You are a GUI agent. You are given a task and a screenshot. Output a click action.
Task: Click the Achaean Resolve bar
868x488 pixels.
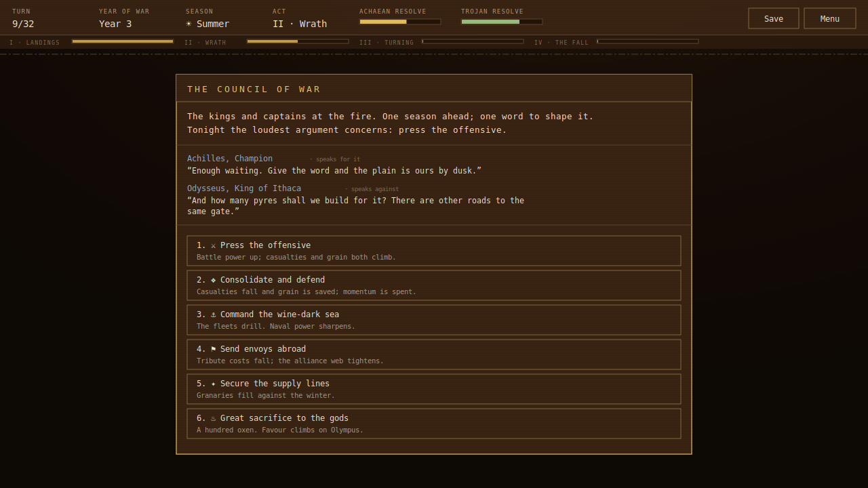(x=400, y=22)
